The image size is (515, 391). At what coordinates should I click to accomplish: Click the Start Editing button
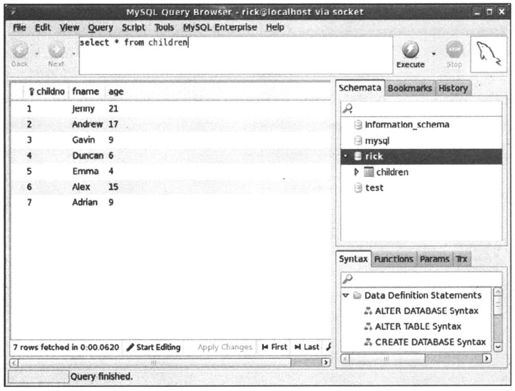coord(154,347)
